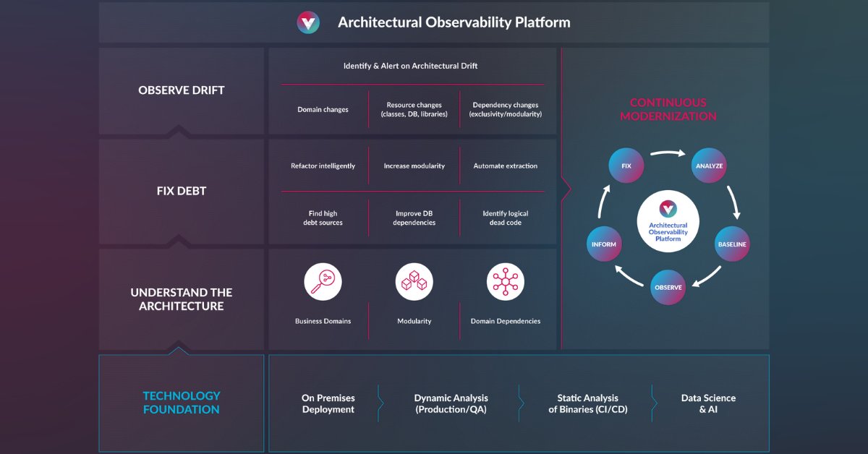Click the INFORM circle in the cycle diagram

[604, 244]
